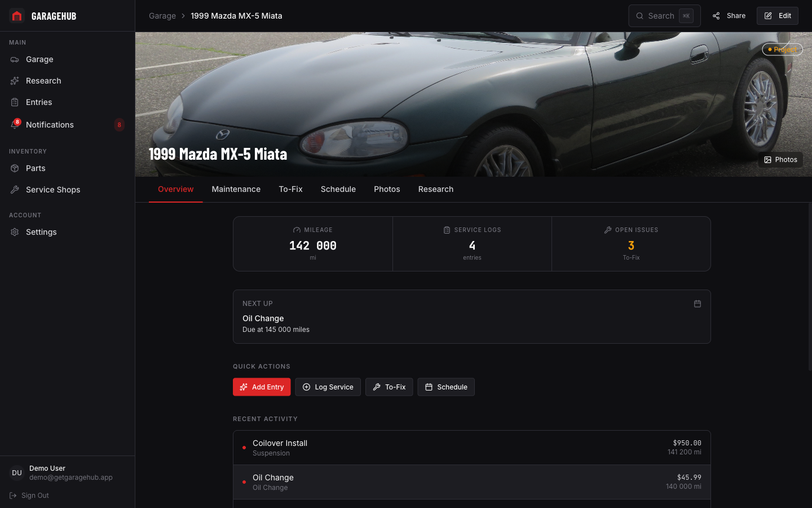The width and height of the screenshot is (812, 508).
Task: Open Parts in the sidebar
Action: pyautogui.click(x=68, y=168)
